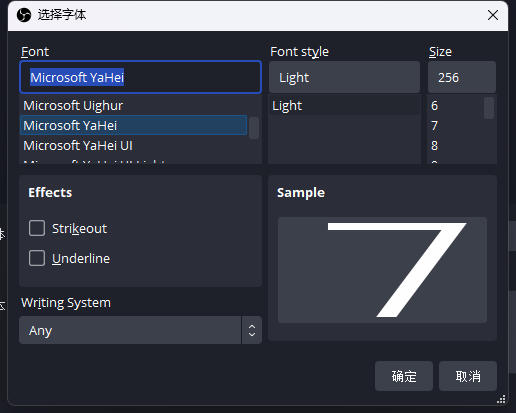
Task: Click the Sample preview area
Action: point(382,270)
